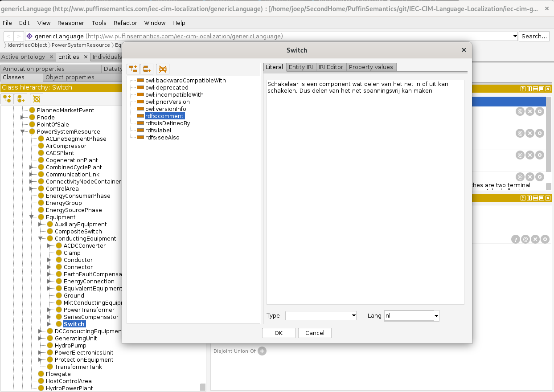Open the Lang dropdown arrow
554x392 pixels.
click(436, 316)
